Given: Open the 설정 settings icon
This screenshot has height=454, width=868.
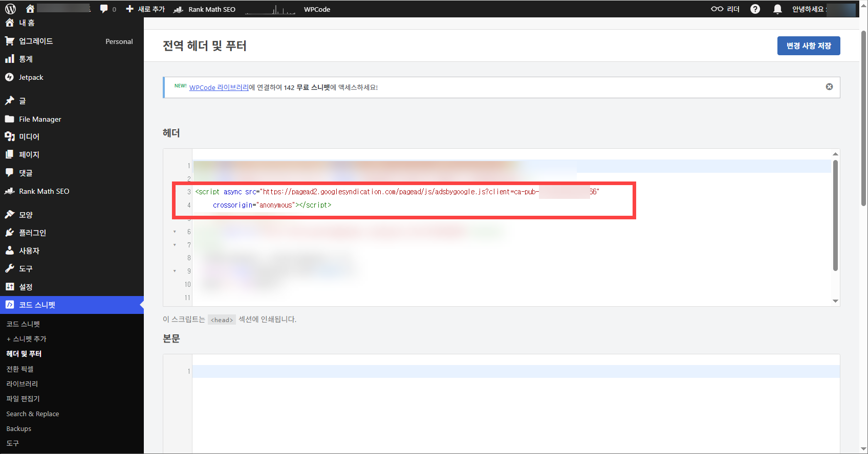Looking at the screenshot, I should point(9,287).
